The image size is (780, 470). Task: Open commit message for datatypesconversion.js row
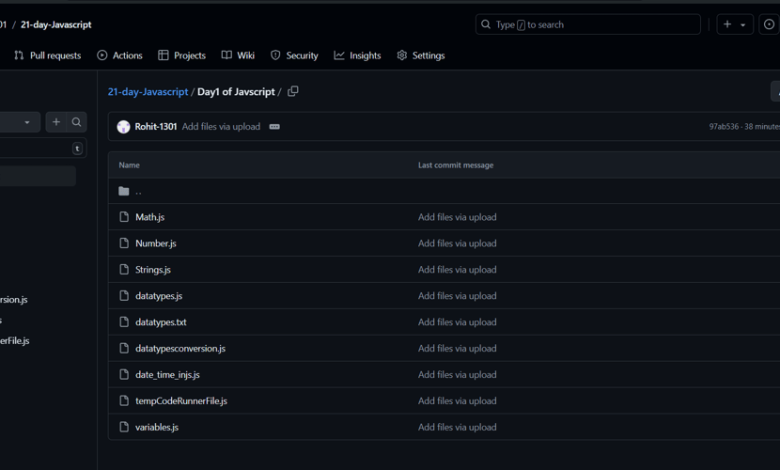[457, 349]
